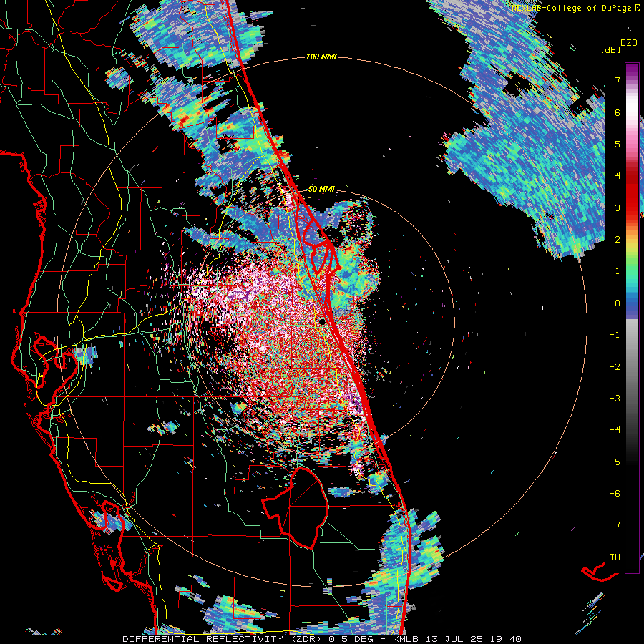The width and height of the screenshot is (644, 644).
Task: Click the 6 value on the color scale
Action: click(618, 112)
